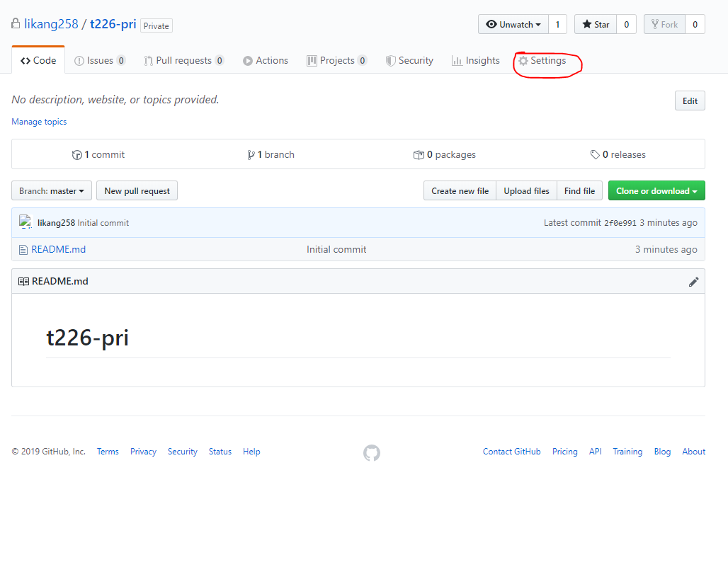Click the API footer link

[x=595, y=452]
